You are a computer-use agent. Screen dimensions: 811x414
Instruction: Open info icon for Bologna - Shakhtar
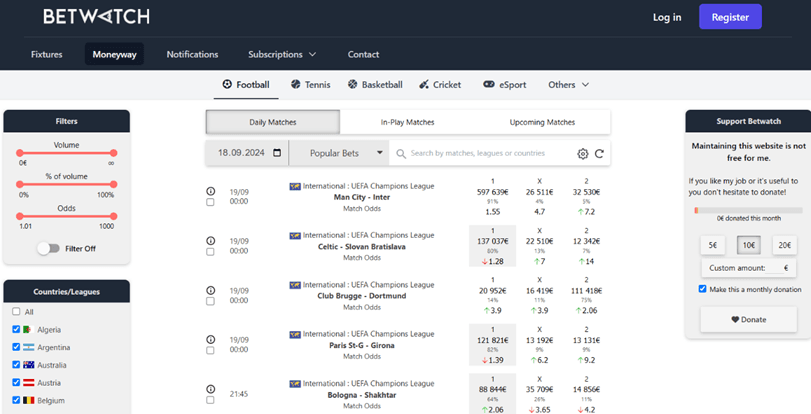211,389
